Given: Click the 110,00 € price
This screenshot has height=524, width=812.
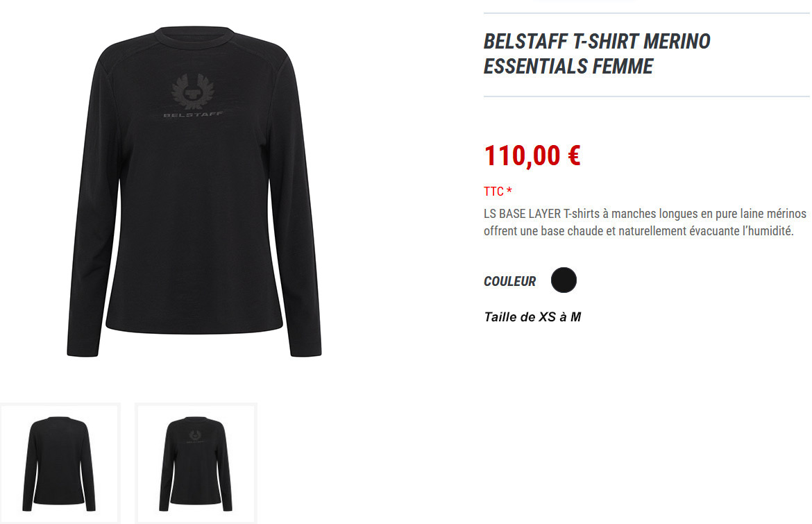Looking at the screenshot, I should (x=532, y=155).
